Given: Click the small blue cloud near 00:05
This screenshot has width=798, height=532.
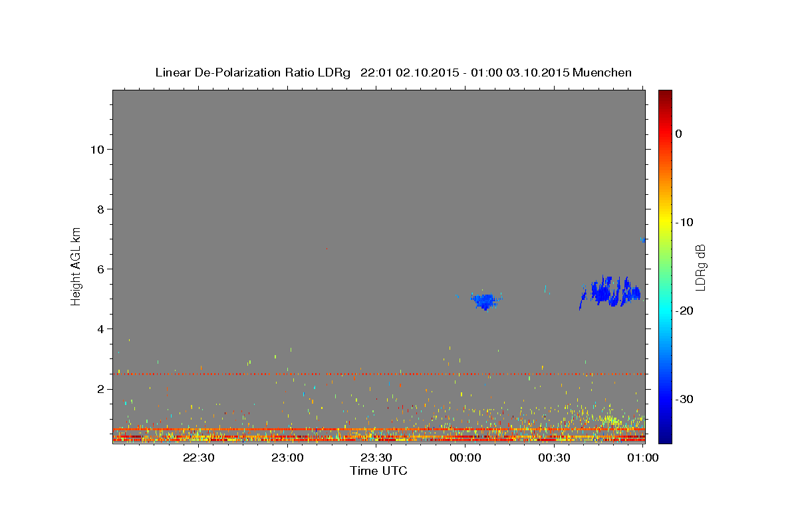Looking at the screenshot, I should (486, 301).
